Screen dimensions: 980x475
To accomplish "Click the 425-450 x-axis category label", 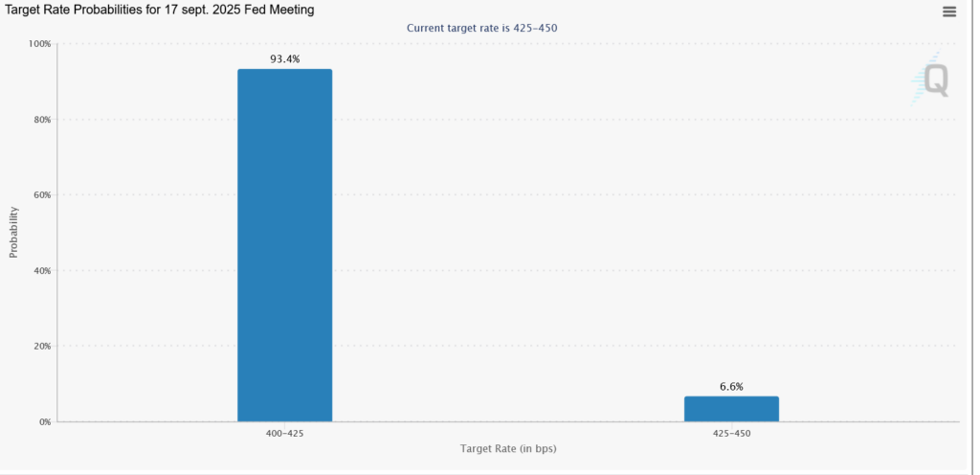I will (731, 434).
